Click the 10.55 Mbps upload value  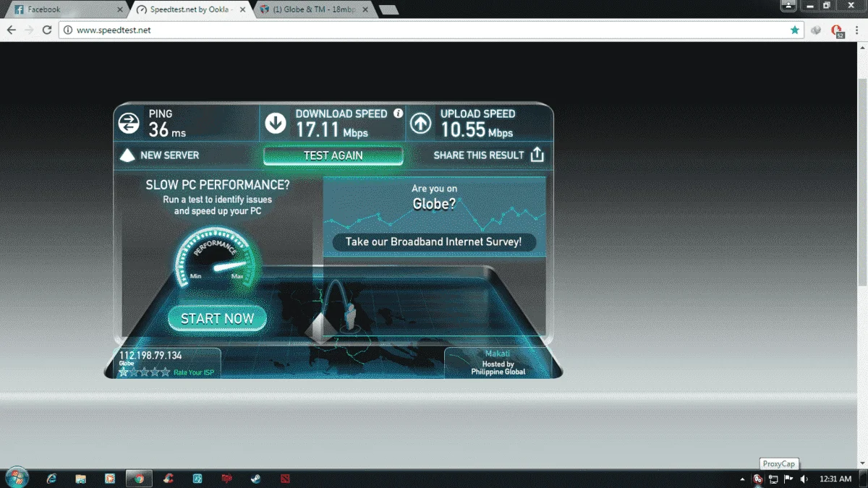(x=477, y=131)
